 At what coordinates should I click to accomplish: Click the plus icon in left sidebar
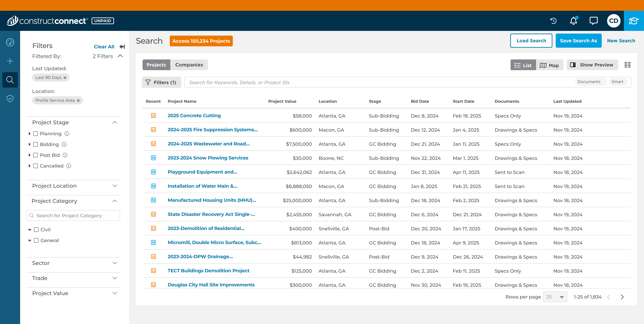[10, 61]
